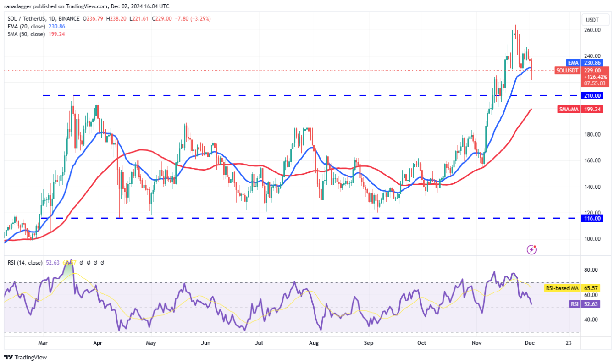Click the TradingView logo at bottom left
The width and height of the screenshot is (614, 364).
coord(26,357)
